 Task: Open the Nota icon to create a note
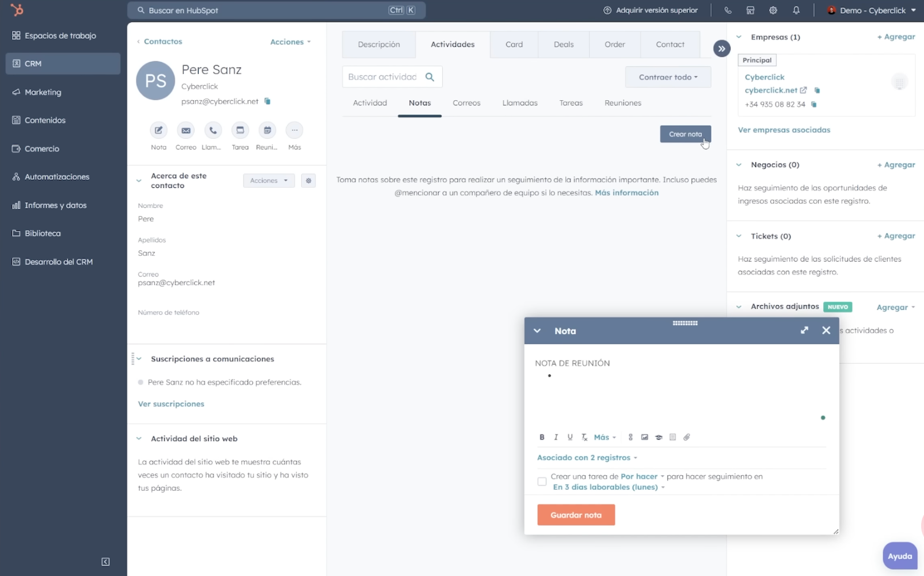158,131
